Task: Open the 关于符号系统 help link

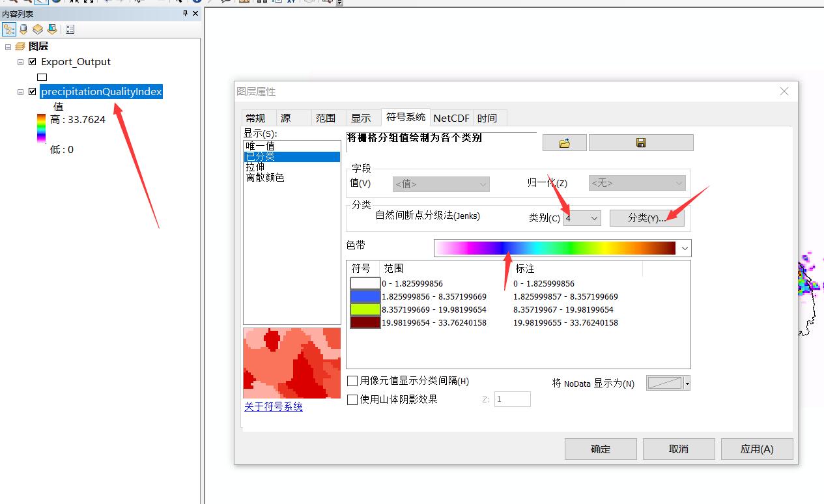Action: tap(273, 406)
